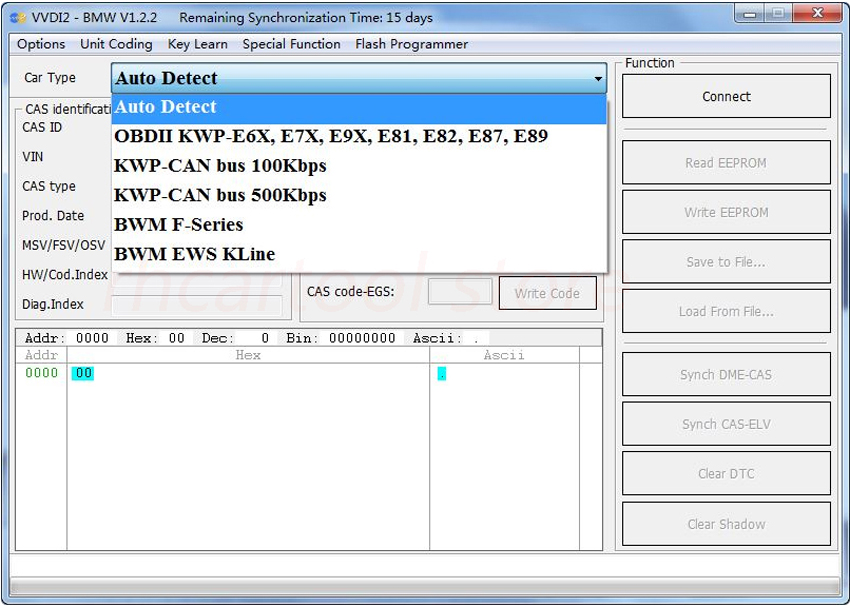
Task: Choose OBDII KWP-E6X, E7X, E9X option
Action: pyautogui.click(x=359, y=137)
